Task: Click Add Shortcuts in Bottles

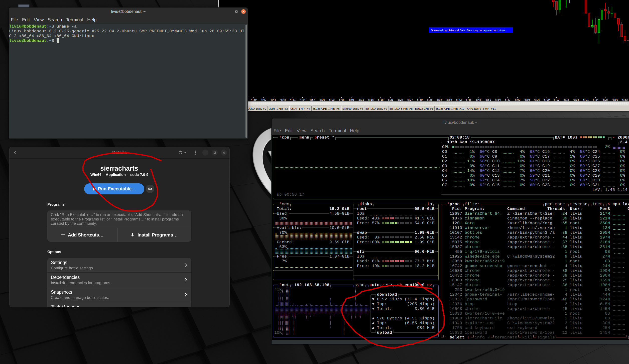Action: [82, 235]
